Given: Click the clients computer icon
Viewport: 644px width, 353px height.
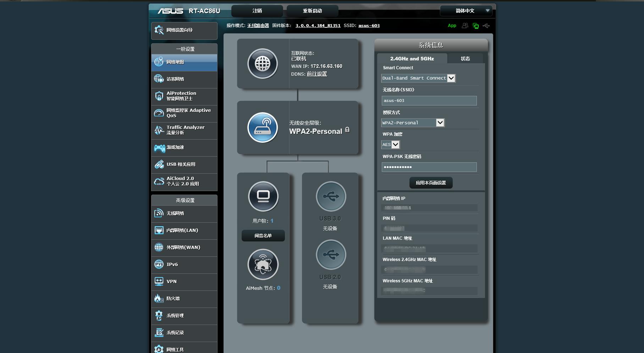Looking at the screenshot, I should click(263, 196).
